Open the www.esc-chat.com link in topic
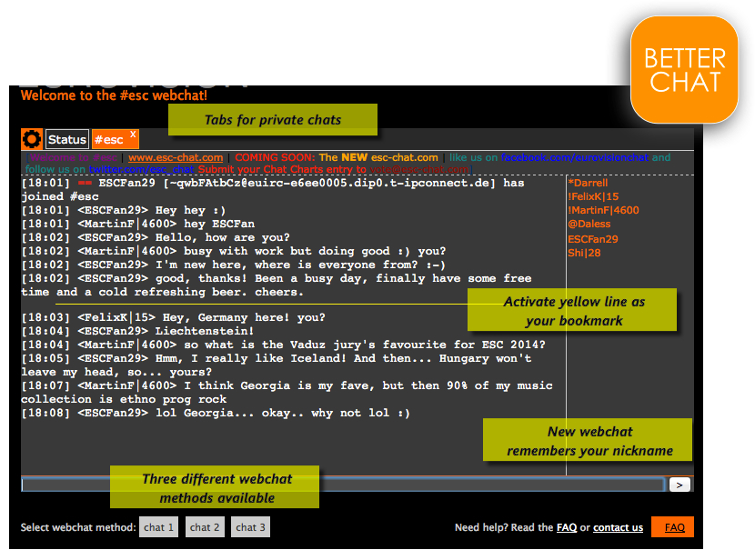Viewport: 755px width, 560px height. [176, 157]
